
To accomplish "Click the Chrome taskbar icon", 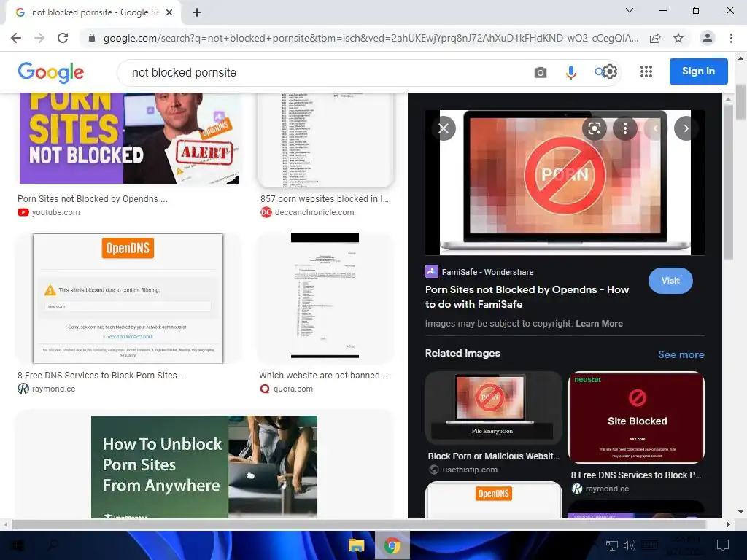I will (x=392, y=545).
